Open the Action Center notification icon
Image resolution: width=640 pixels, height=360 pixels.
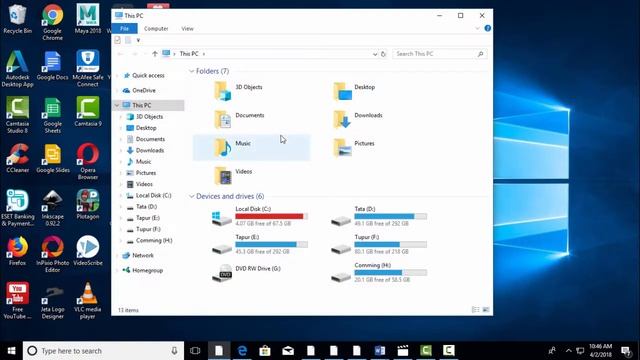626,351
